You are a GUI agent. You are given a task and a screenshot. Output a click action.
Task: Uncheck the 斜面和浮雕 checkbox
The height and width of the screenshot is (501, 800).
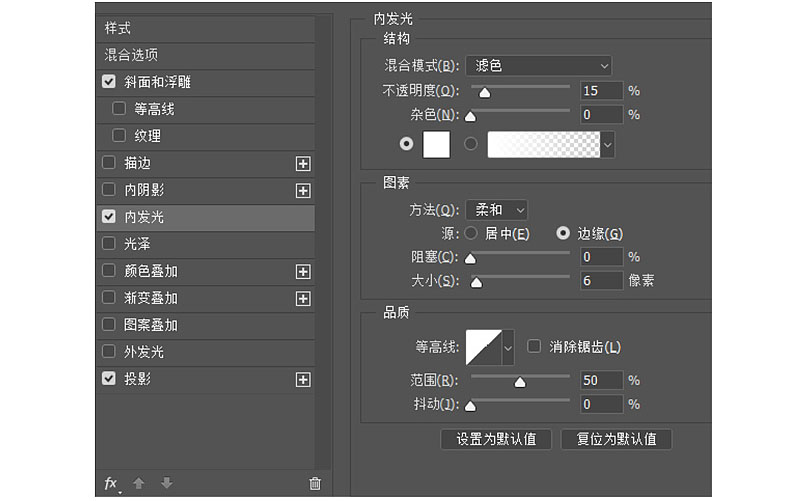[109, 82]
